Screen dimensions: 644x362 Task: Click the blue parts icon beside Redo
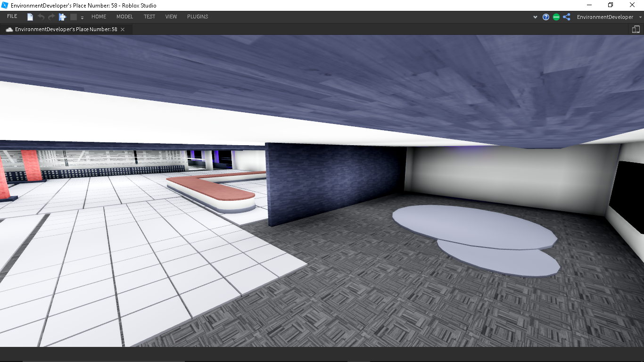point(62,17)
